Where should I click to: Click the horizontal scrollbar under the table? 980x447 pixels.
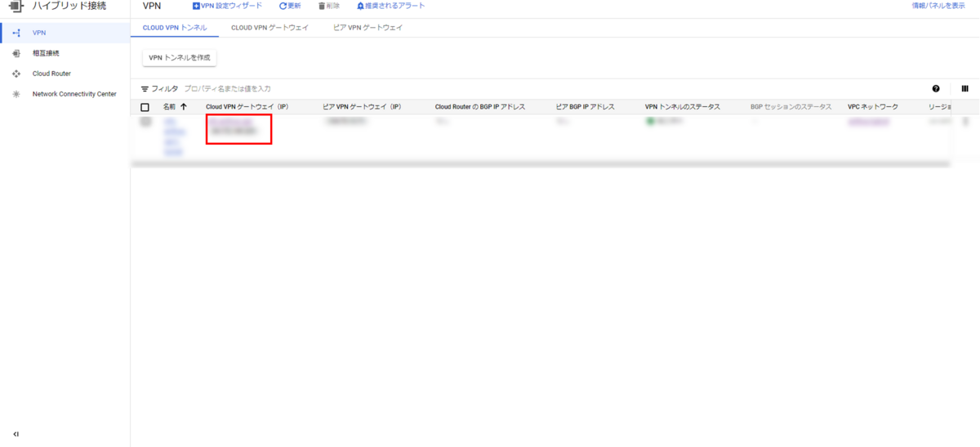539,164
